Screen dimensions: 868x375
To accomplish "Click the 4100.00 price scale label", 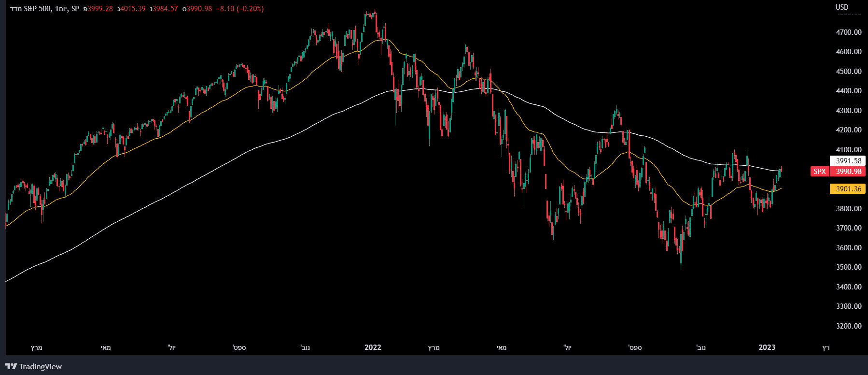I will click(x=848, y=150).
